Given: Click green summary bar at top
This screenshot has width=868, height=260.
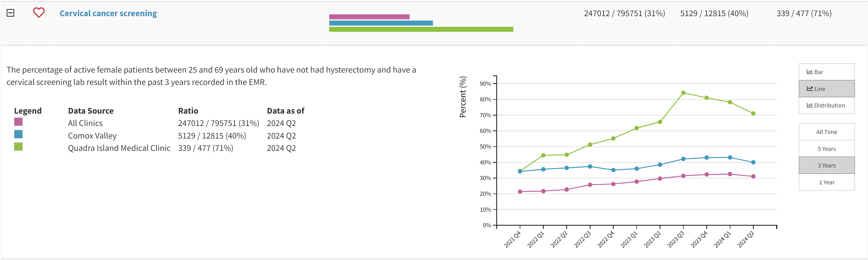Looking at the screenshot, I should 421,29.
